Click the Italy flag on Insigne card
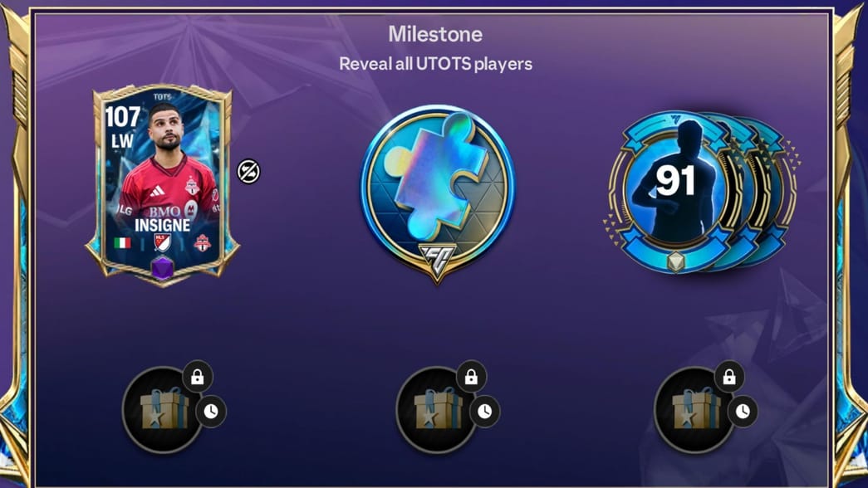 coord(122,243)
